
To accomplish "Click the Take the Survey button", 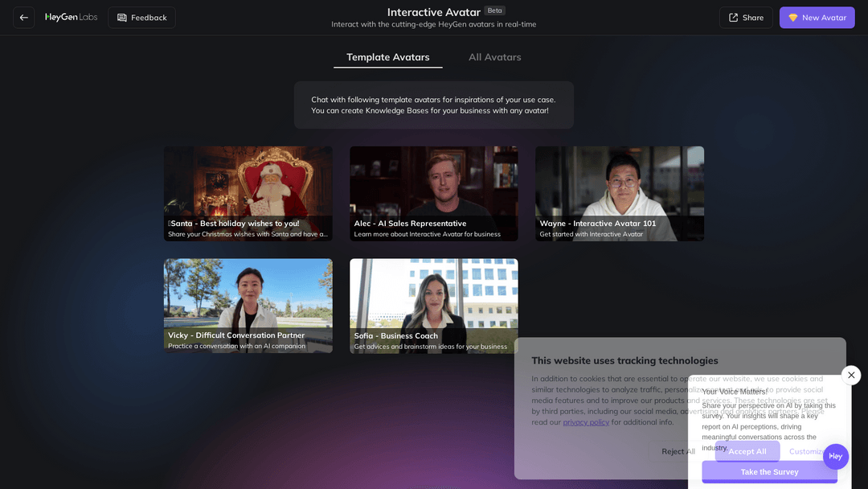I will [769, 472].
